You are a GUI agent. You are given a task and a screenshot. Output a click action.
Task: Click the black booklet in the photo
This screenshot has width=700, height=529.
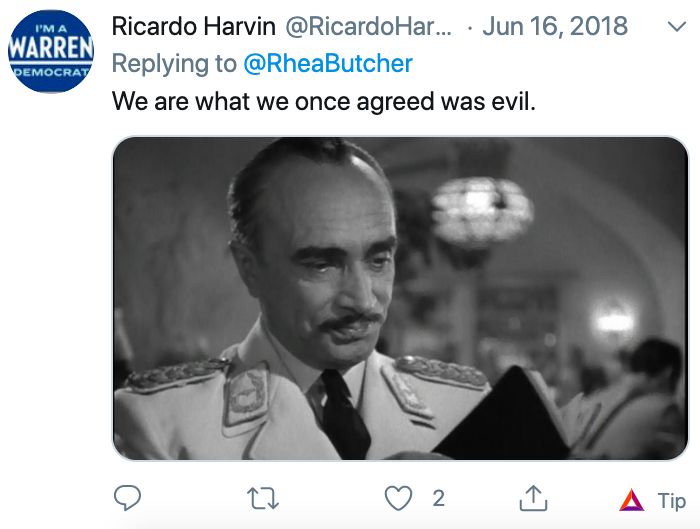[x=502, y=413]
